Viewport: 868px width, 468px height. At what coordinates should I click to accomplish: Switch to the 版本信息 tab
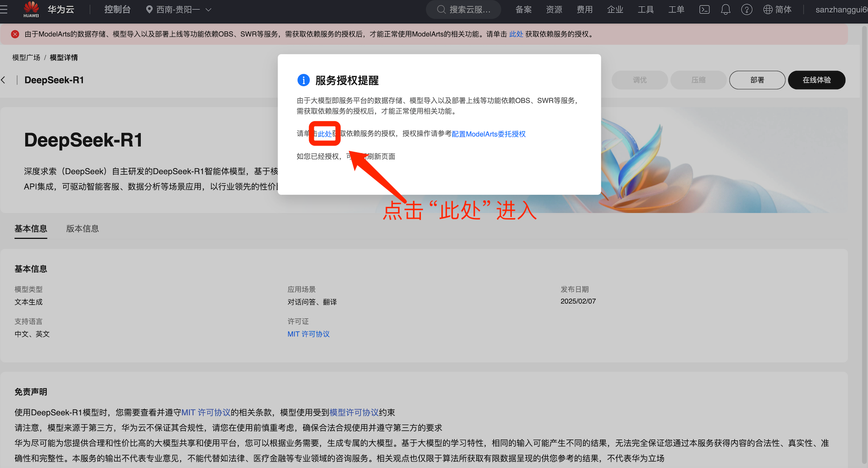click(83, 229)
